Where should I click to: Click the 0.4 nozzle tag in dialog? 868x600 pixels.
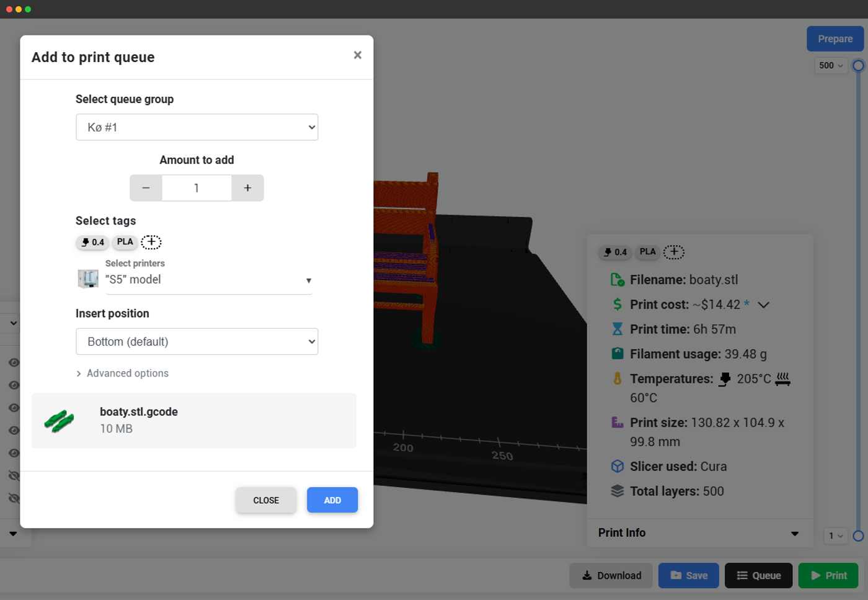[x=92, y=242]
